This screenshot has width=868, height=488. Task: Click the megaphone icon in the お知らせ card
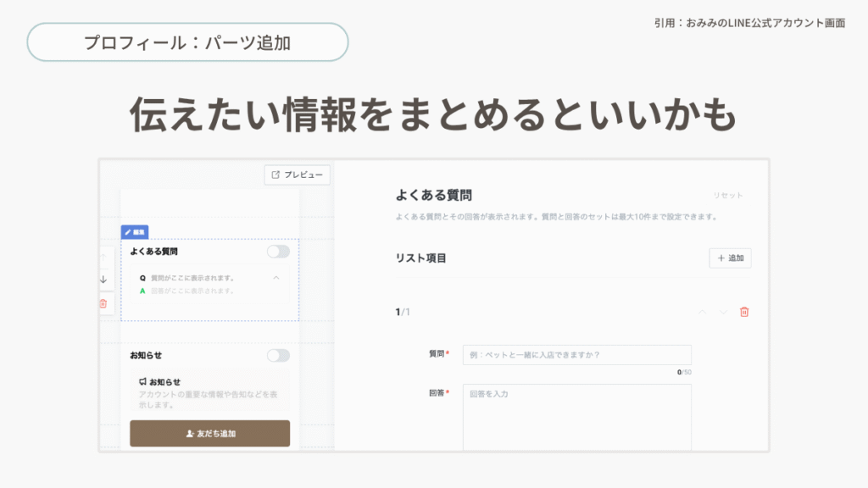click(x=142, y=382)
